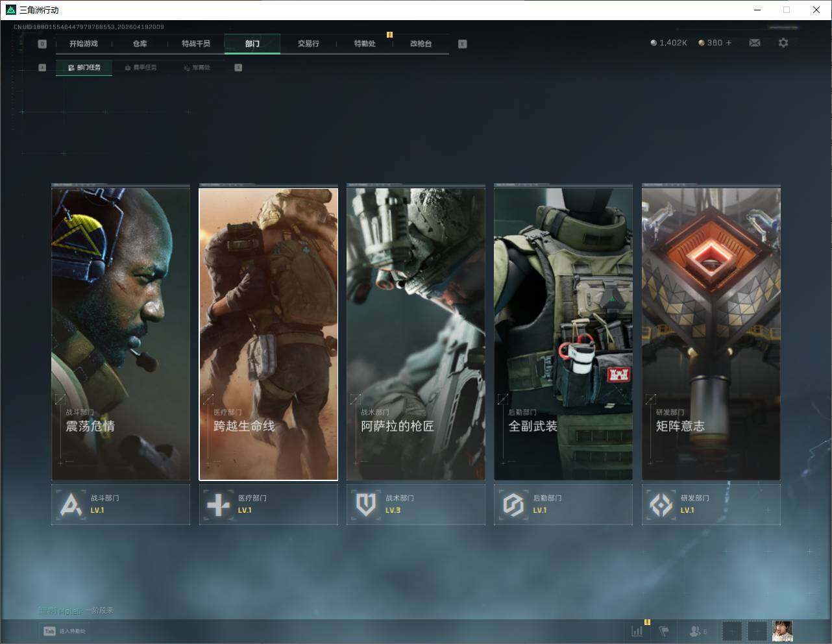The image size is (832, 644).
Task: Open the leaderboard bar-chart icon
Action: 637,630
